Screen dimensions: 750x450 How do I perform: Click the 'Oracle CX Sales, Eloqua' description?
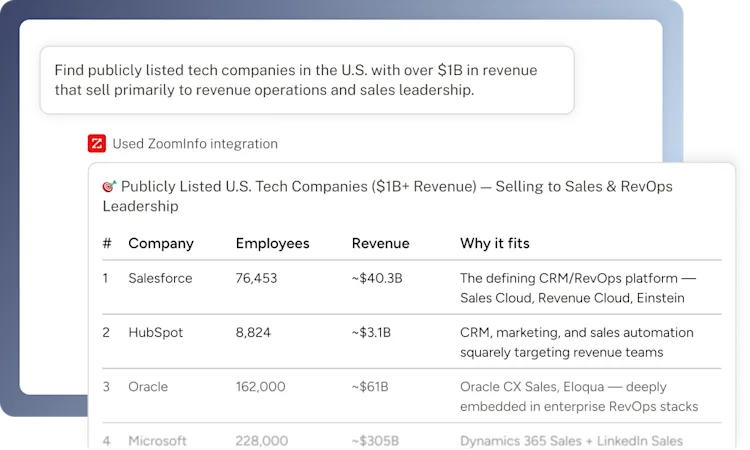pos(579,396)
